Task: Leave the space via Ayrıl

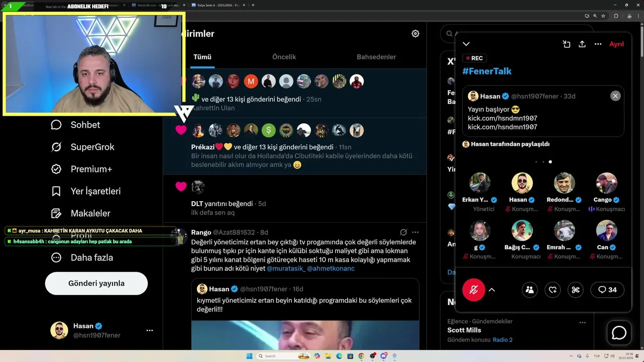Action: click(x=616, y=44)
